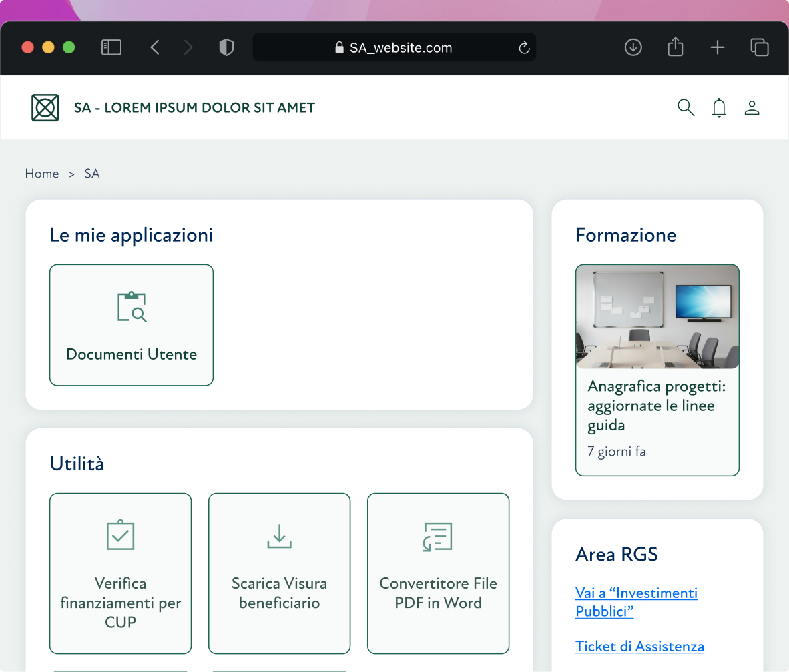
Task: Click the tab overview icon
Action: pyautogui.click(x=760, y=47)
